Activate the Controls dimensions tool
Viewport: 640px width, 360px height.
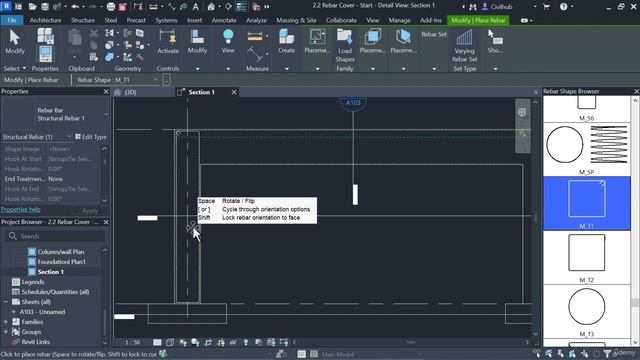click(168, 42)
